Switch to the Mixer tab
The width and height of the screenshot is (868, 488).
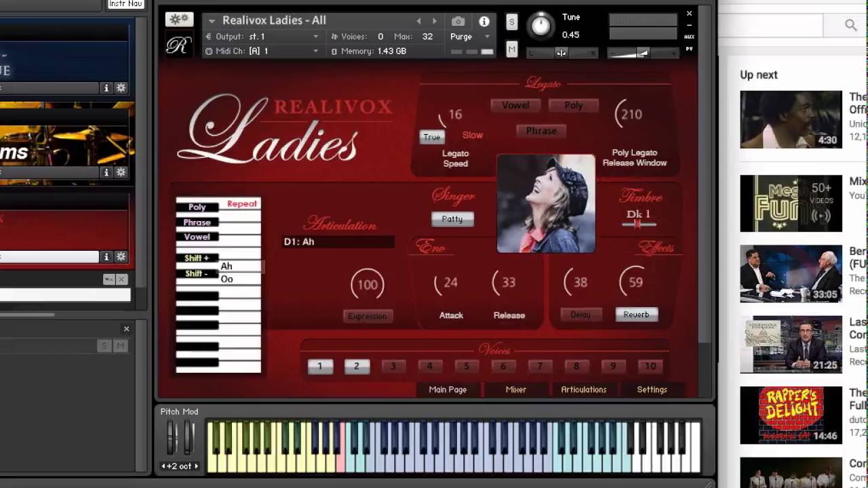[x=516, y=390]
